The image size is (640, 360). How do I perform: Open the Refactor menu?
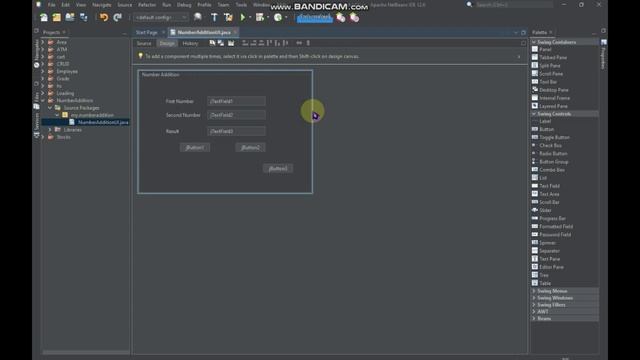click(x=147, y=5)
